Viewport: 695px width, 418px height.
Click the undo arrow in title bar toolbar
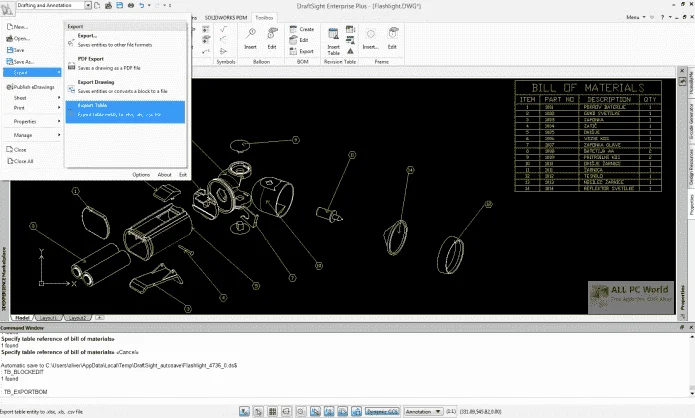click(x=142, y=5)
